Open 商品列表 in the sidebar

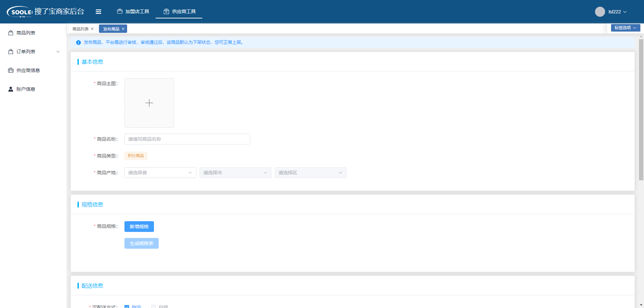coord(33,33)
